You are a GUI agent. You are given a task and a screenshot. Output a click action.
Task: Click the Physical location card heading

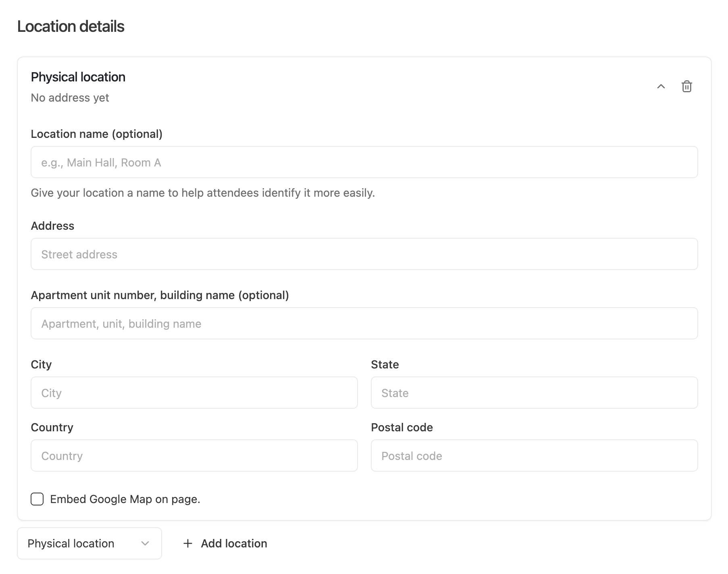pos(78,77)
